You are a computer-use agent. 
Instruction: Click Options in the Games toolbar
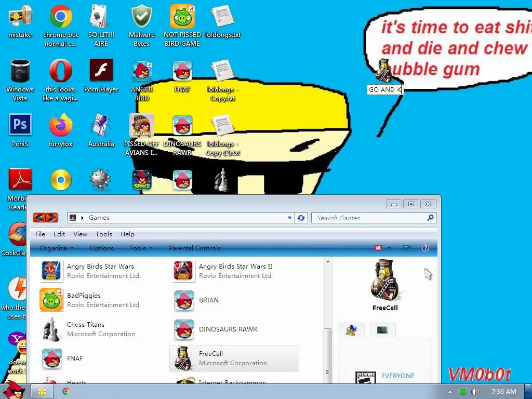(102, 248)
